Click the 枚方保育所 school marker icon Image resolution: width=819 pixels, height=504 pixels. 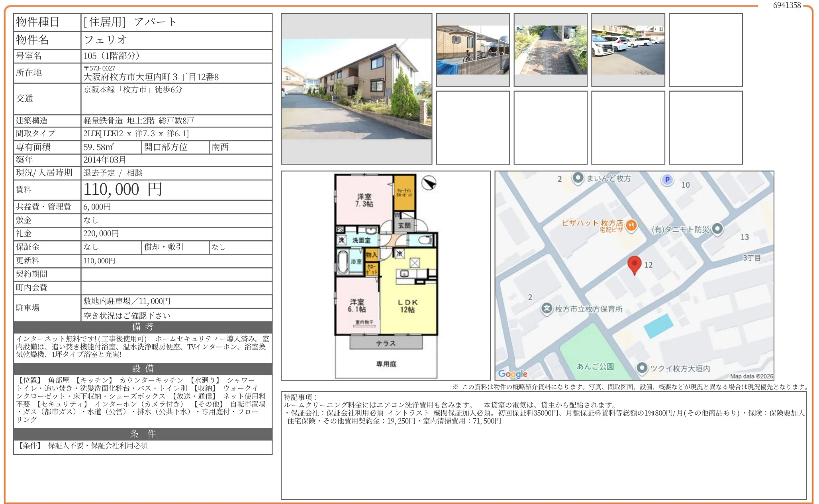pyautogui.click(x=547, y=308)
